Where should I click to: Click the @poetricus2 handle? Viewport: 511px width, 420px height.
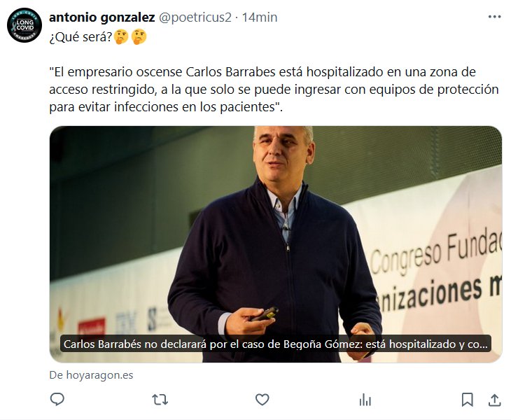(195, 17)
